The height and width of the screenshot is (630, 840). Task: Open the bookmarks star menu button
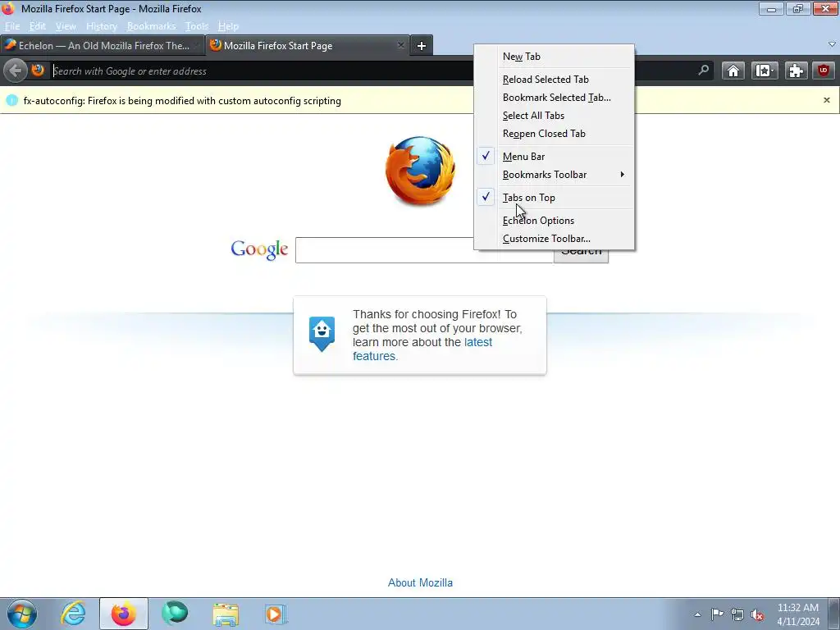click(x=765, y=71)
